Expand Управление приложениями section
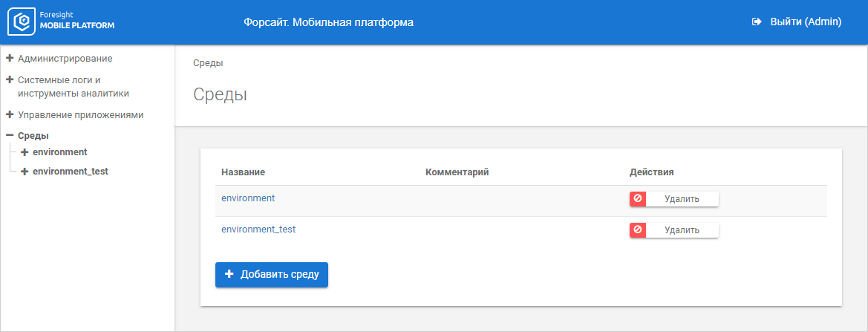This screenshot has height=332, width=868. click(10, 115)
